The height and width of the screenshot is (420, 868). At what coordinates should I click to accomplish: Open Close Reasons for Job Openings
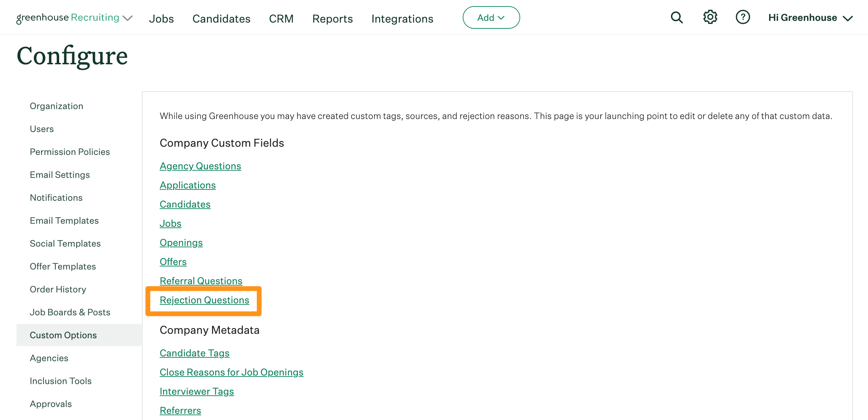pos(231,372)
